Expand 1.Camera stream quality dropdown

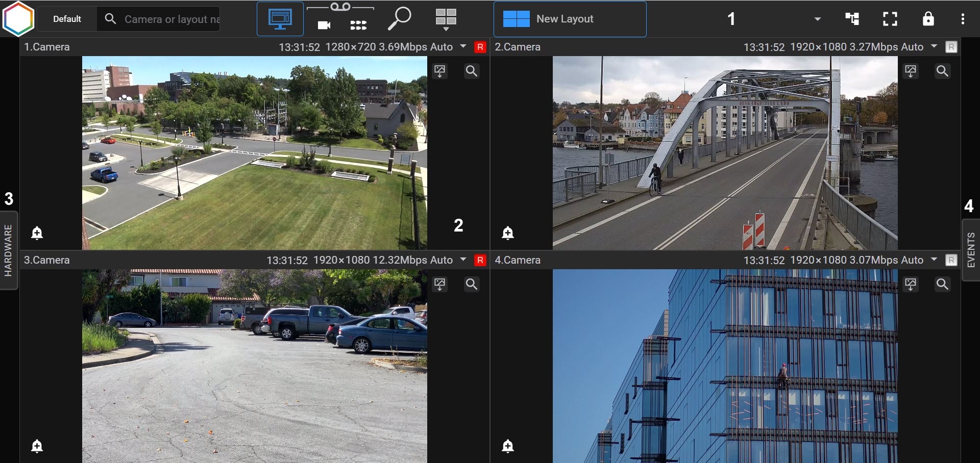pos(463,46)
